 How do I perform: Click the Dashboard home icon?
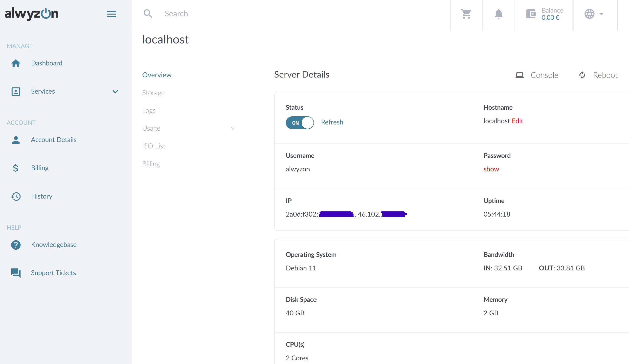click(x=16, y=63)
